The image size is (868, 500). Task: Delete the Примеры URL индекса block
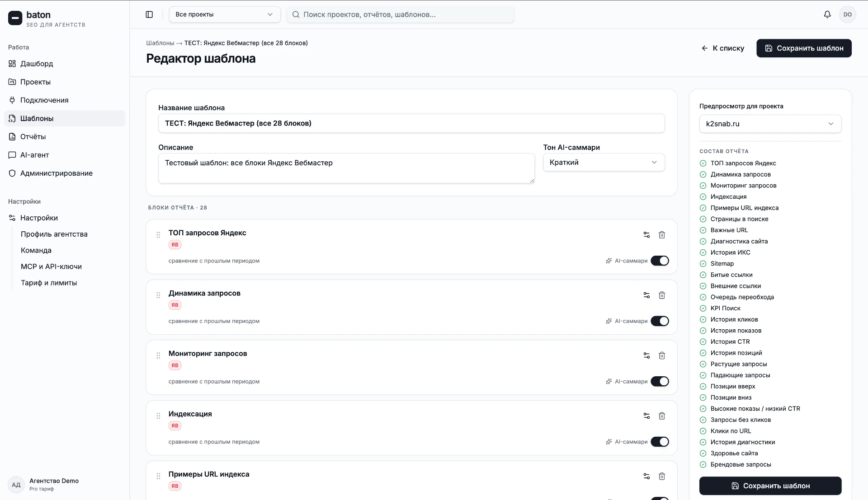point(662,476)
